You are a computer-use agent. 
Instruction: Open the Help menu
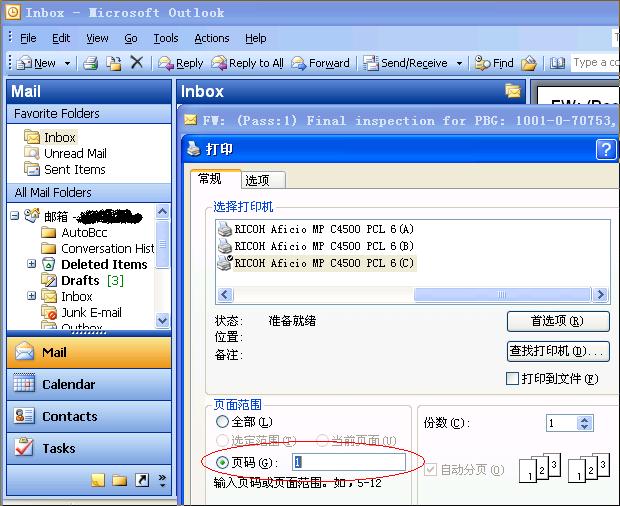click(x=255, y=38)
